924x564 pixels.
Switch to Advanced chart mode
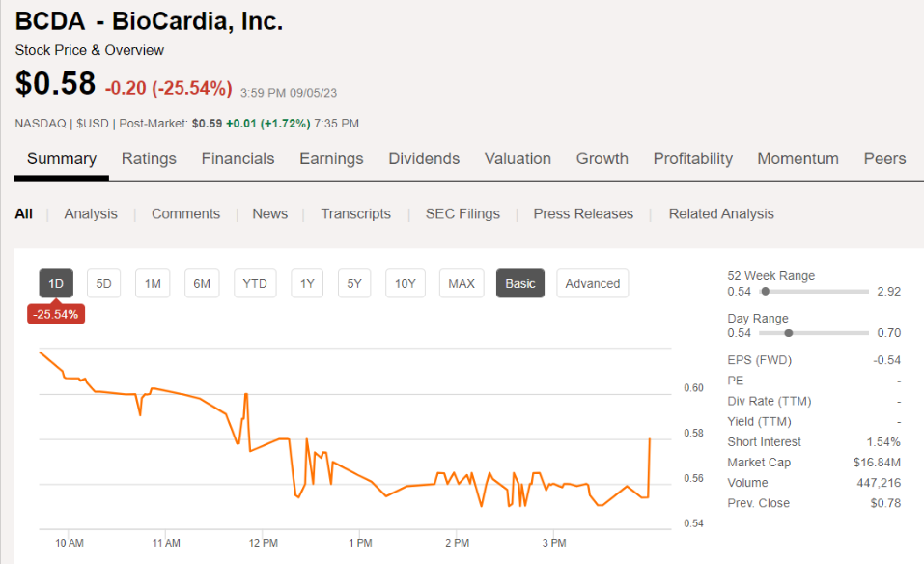coord(592,283)
